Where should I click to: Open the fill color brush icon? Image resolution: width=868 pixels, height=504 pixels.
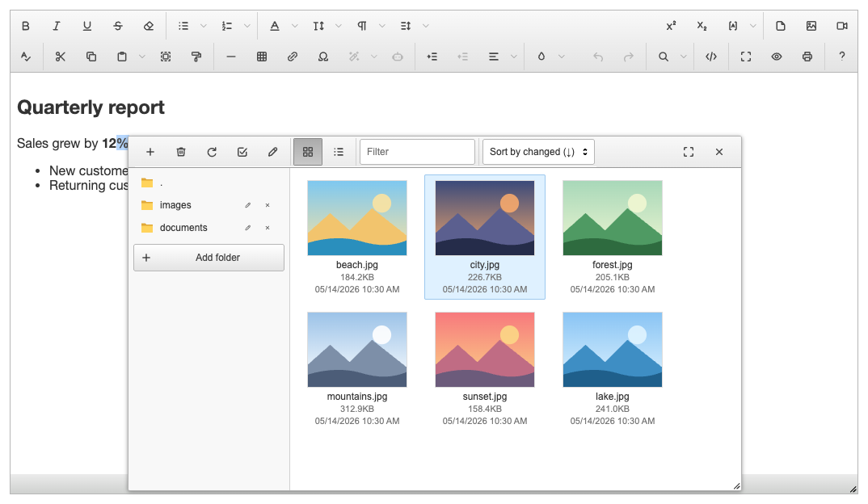pos(541,57)
